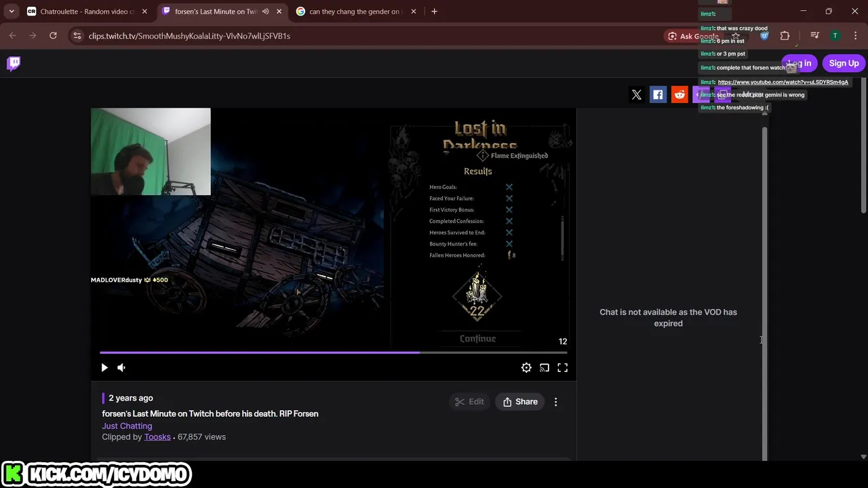Close the Google search tab
Screen dimensions: 868x488
(x=414, y=12)
